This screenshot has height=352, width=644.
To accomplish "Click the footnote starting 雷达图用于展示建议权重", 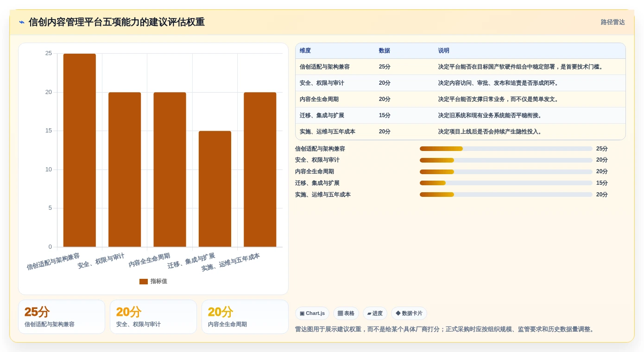I will [446, 329].
